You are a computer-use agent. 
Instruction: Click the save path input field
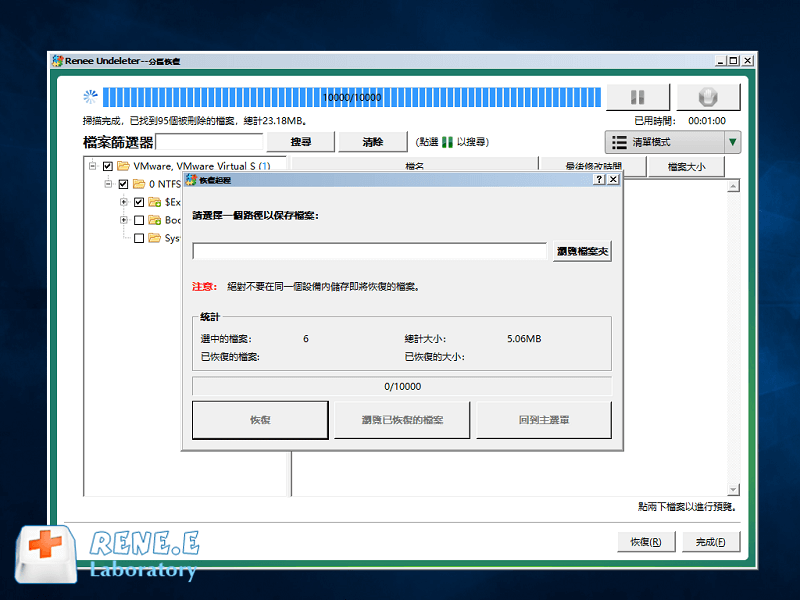point(370,251)
